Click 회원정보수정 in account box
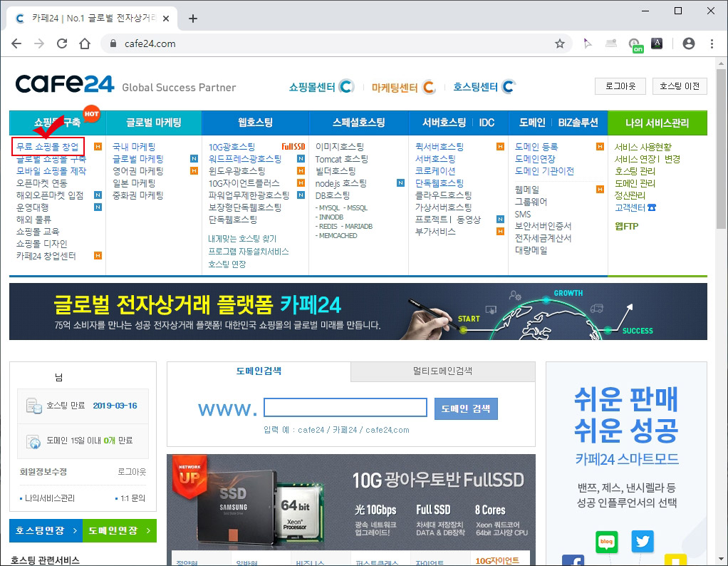Viewport: 728px width, 566px height. pos(43,472)
